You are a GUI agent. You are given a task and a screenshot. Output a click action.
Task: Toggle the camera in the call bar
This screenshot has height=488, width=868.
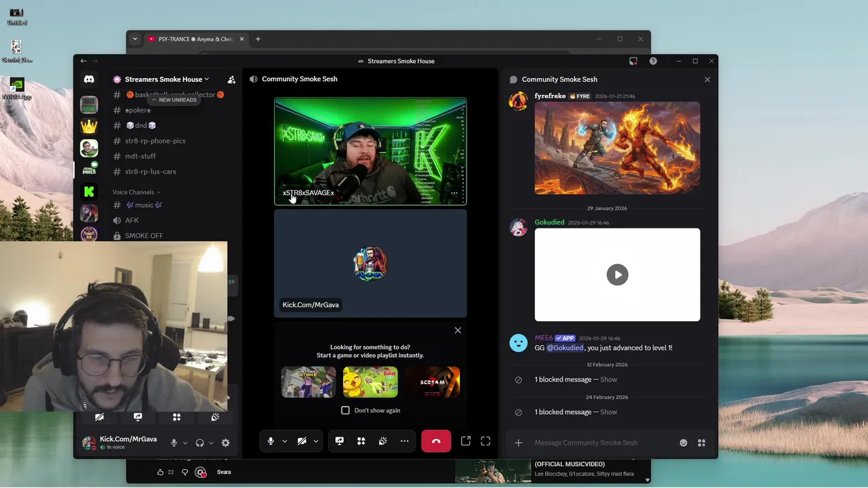click(302, 441)
